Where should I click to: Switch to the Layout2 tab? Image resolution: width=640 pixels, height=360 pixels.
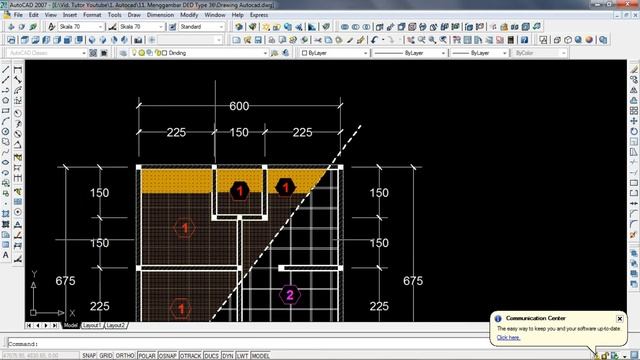click(116, 325)
